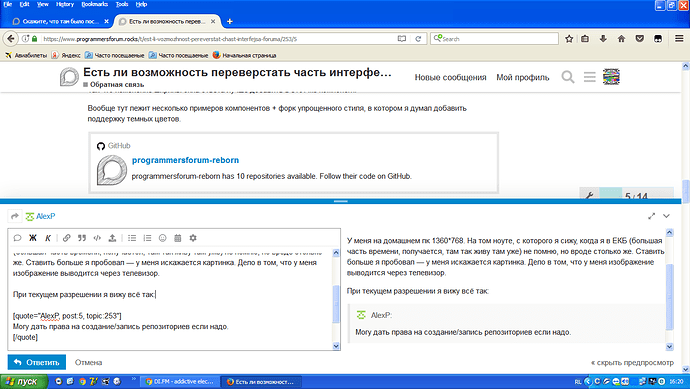Insert a bulleted list in the reply
This screenshot has width=690, height=389.
(x=132, y=238)
